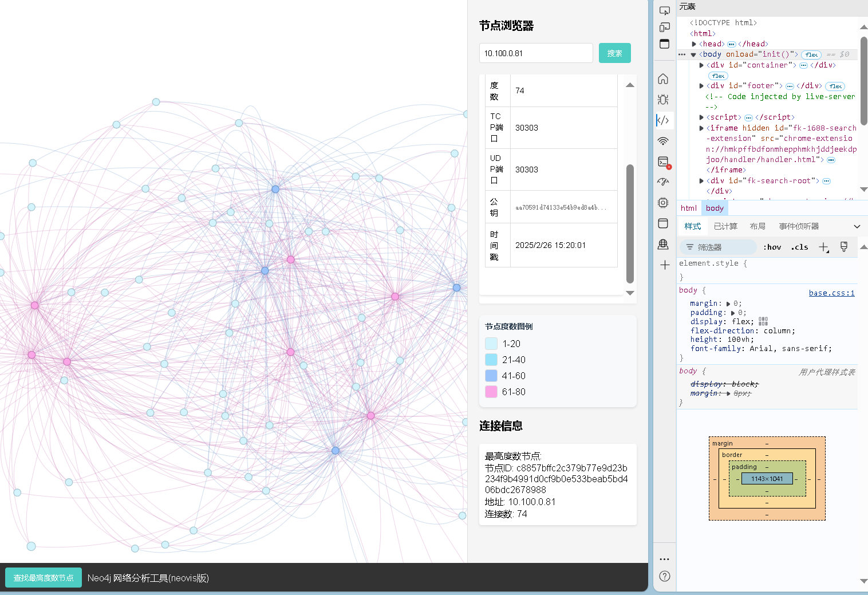The image size is (868, 595).
Task: Click the 搜索 search button
Action: click(615, 53)
